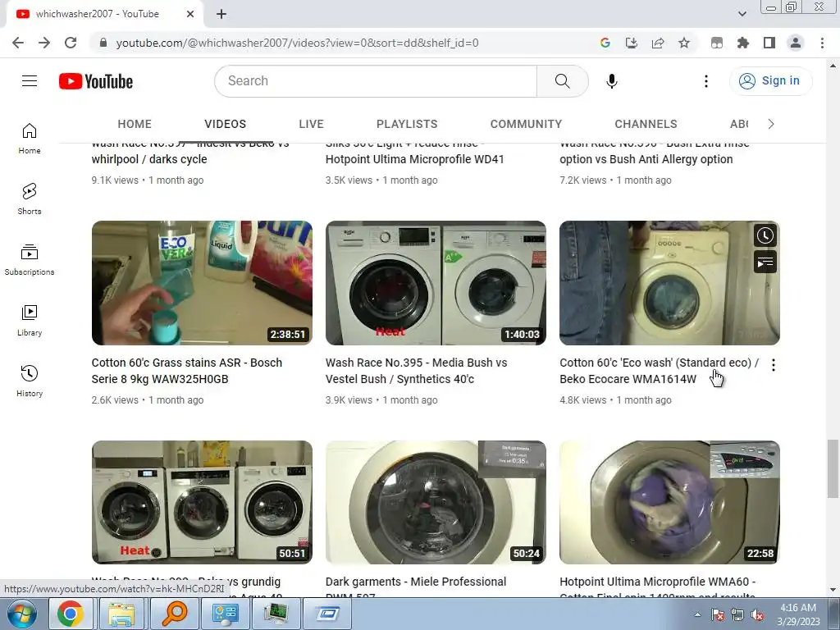Open the YouTube hamburger guide menu
This screenshot has width=840, height=630.
[30, 81]
